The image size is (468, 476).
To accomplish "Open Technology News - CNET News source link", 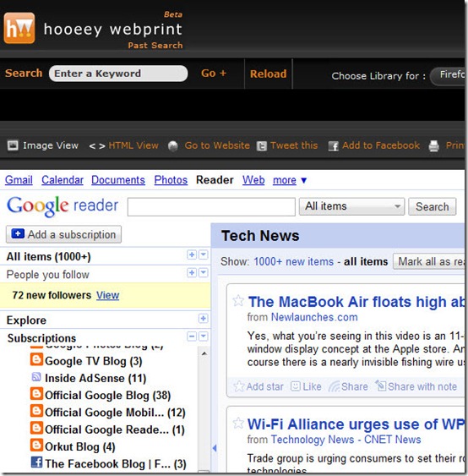I will click(346, 440).
